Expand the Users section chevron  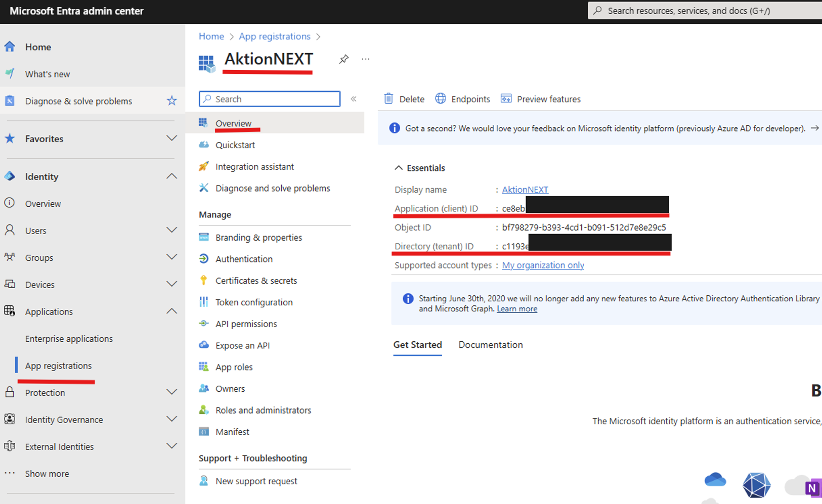(172, 230)
